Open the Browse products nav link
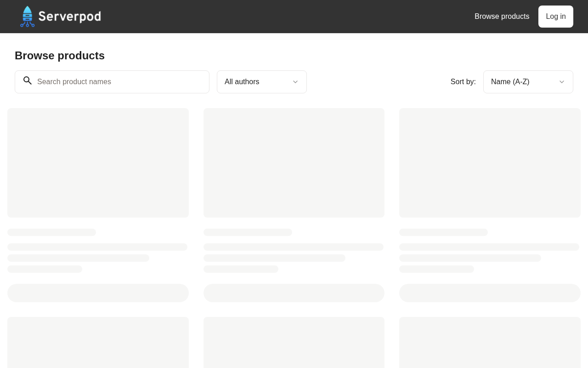Screen dimensions: 588x368 point(502,17)
